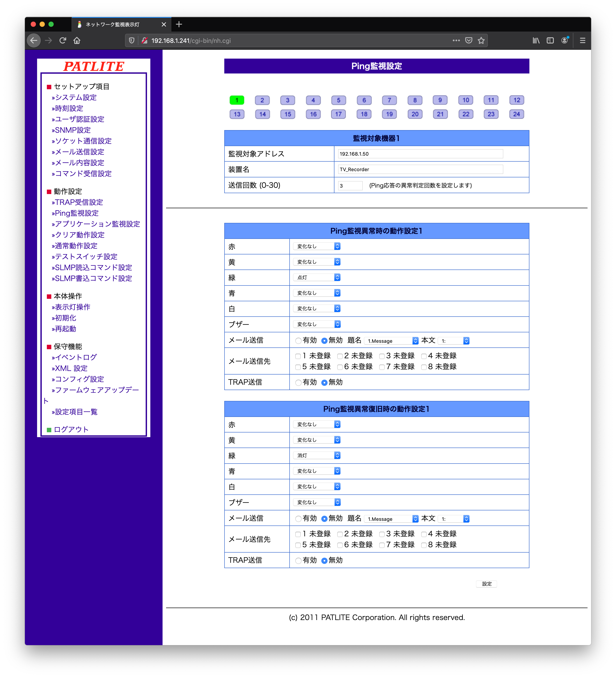The image size is (616, 678).
Task: Open the browser home page icon
Action: pos(77,41)
